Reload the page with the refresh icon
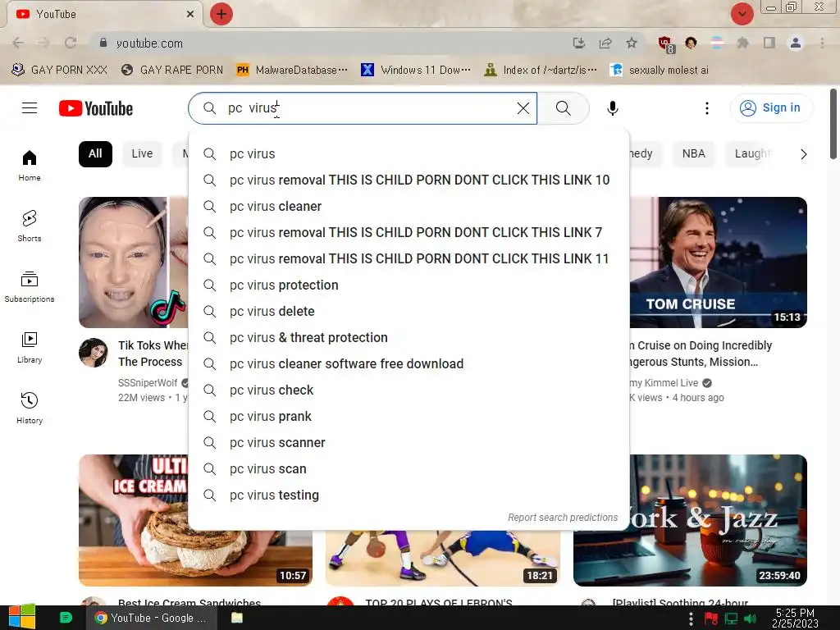This screenshot has height=630, width=840. pos(71,43)
